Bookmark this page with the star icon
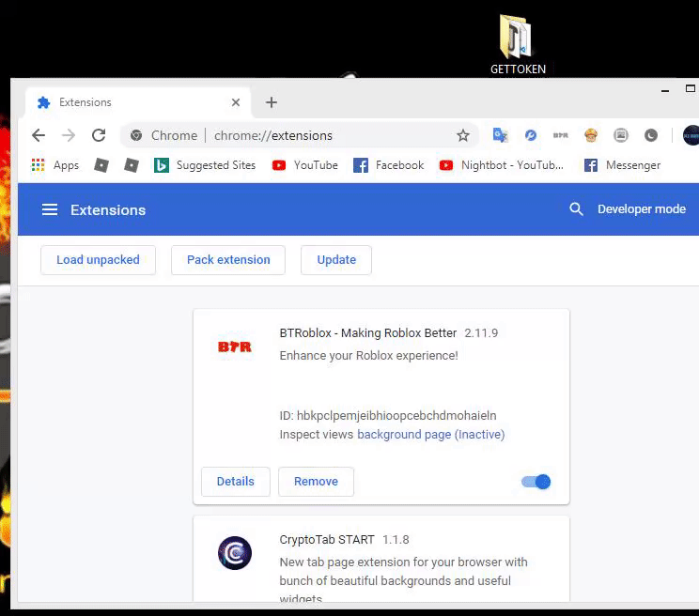This screenshot has width=699, height=616. 463,135
